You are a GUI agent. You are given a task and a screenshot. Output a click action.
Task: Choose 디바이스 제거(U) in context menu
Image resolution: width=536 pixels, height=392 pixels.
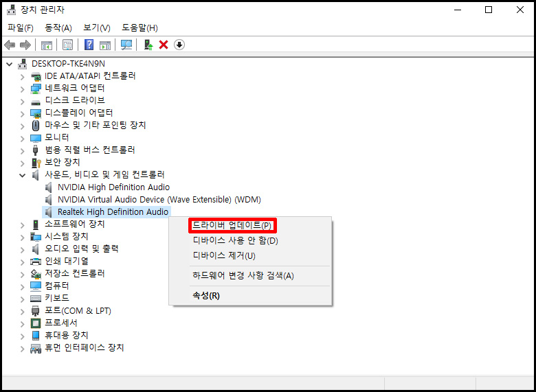[x=251, y=256]
